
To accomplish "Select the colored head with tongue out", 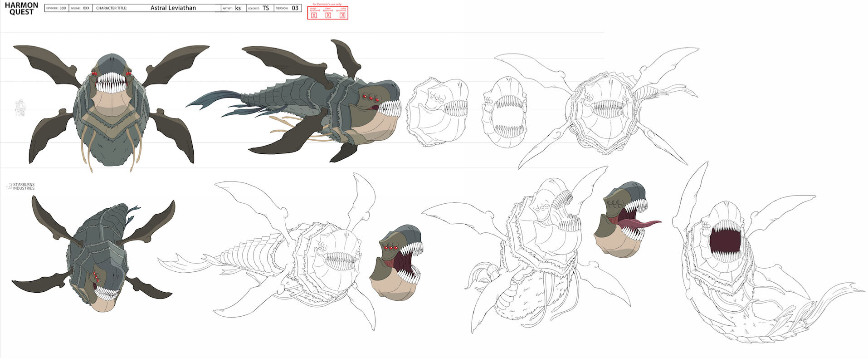I will 627,219.
